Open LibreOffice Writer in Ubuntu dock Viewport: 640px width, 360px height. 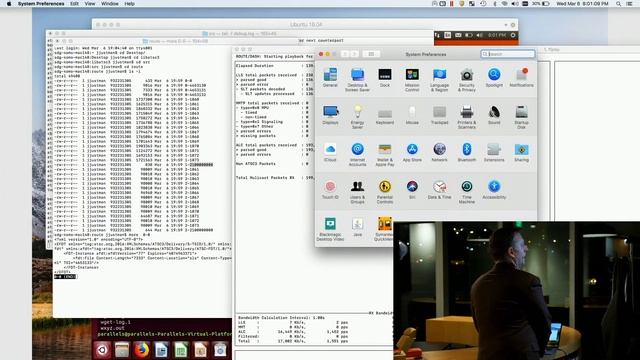pos(161,350)
